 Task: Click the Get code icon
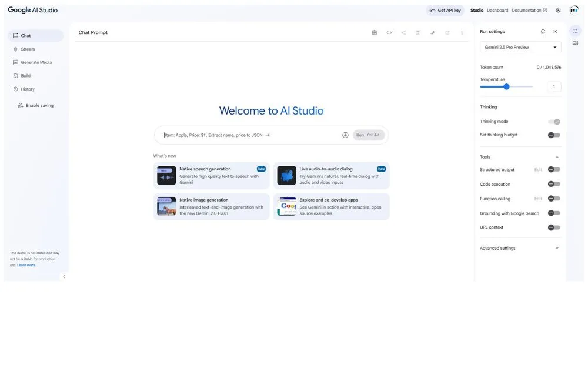[389, 32]
